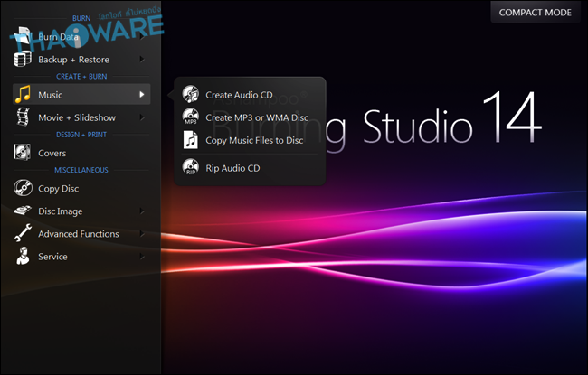Collapse the Music submenu arrow
The height and width of the screenshot is (375, 588).
[x=142, y=94]
